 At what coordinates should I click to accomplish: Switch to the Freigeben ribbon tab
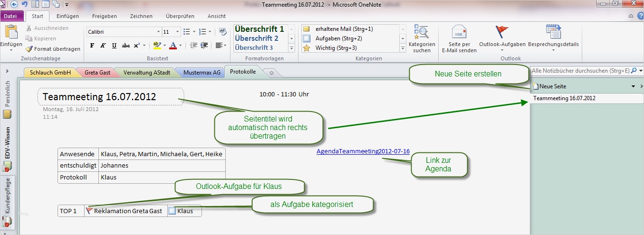pyautogui.click(x=104, y=16)
